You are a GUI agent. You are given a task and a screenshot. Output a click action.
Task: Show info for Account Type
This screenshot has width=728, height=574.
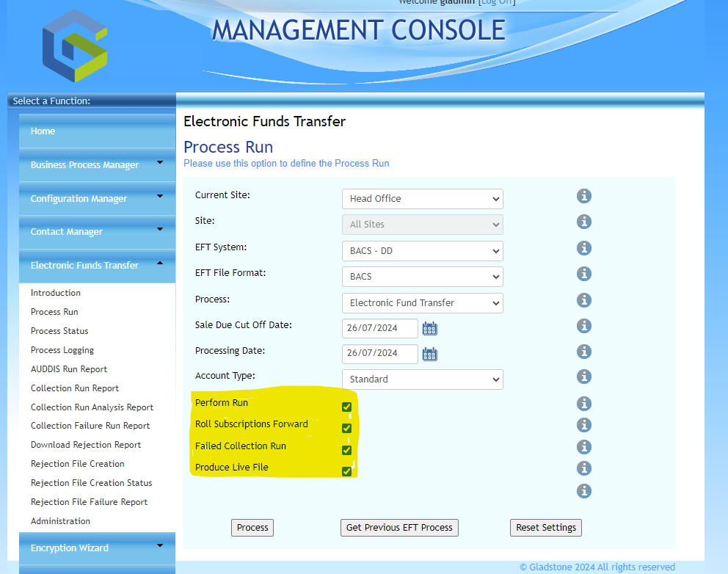(584, 376)
